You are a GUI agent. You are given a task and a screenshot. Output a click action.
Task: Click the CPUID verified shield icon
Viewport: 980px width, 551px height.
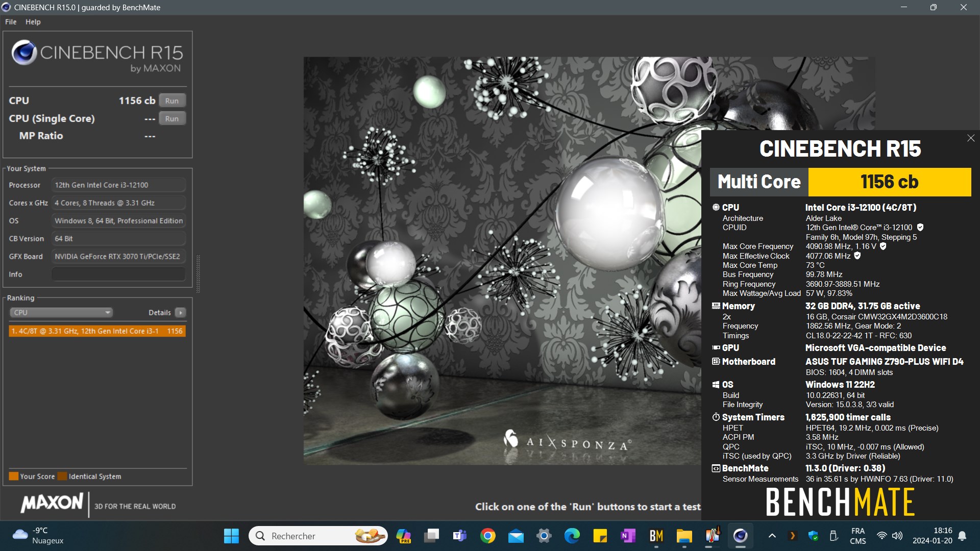920,228
